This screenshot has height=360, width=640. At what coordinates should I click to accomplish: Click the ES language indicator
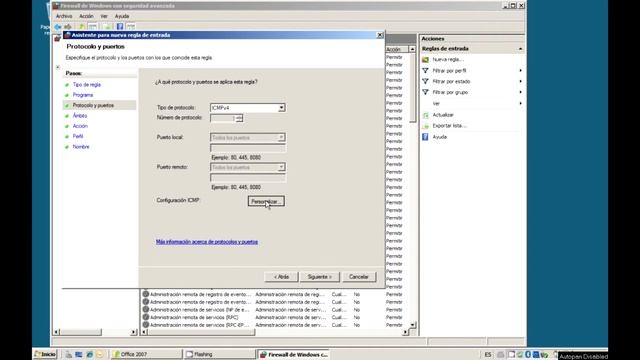click(x=488, y=355)
